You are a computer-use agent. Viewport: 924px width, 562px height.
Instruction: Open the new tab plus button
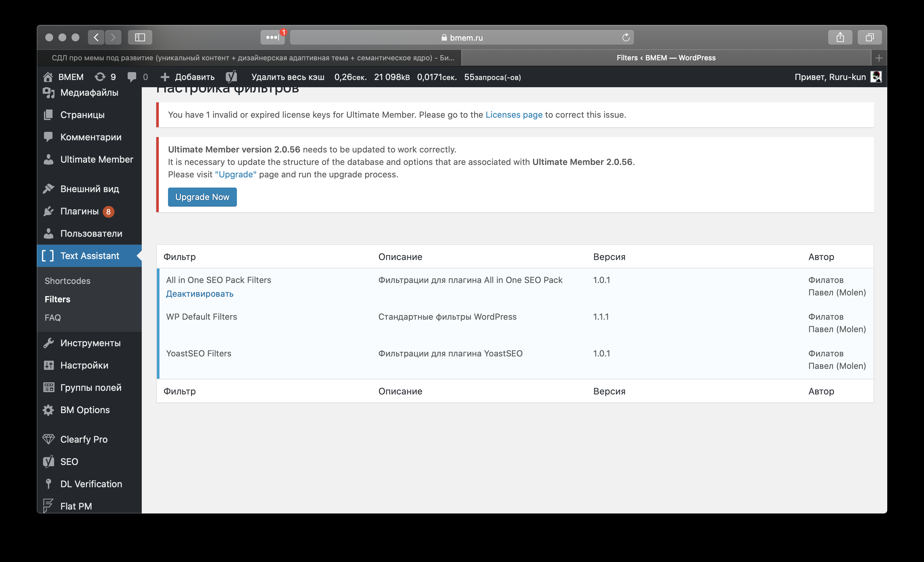(879, 58)
